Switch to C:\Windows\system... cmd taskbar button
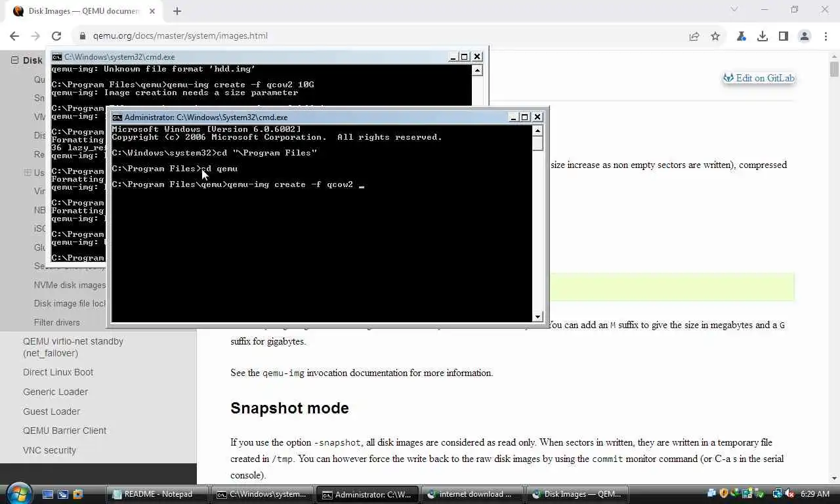This screenshot has width=840, height=504. click(x=262, y=494)
